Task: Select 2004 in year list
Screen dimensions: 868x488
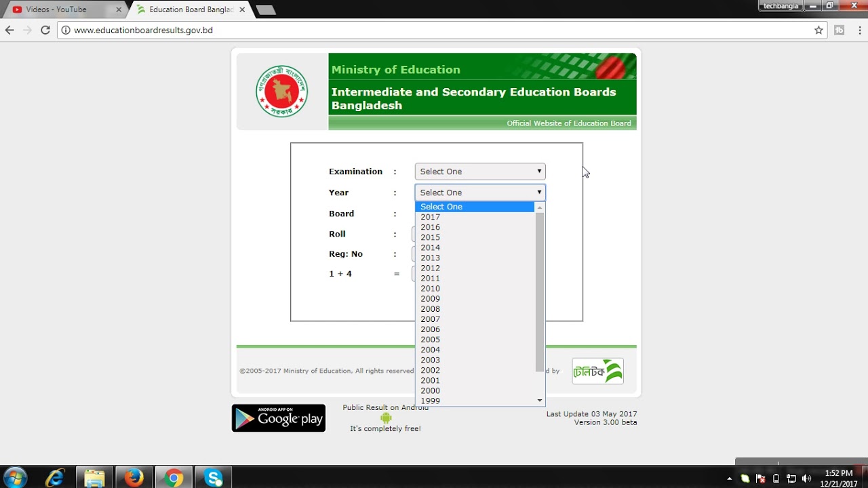Action: coord(475,350)
